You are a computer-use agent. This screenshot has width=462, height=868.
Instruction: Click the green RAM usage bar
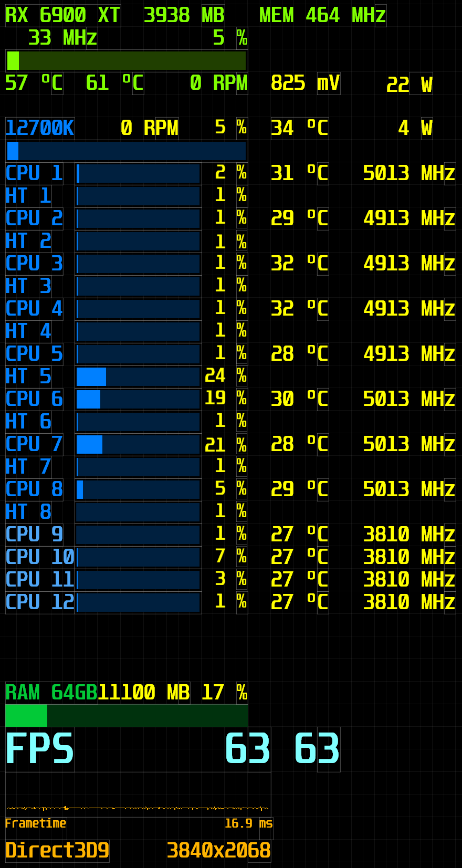click(x=126, y=715)
